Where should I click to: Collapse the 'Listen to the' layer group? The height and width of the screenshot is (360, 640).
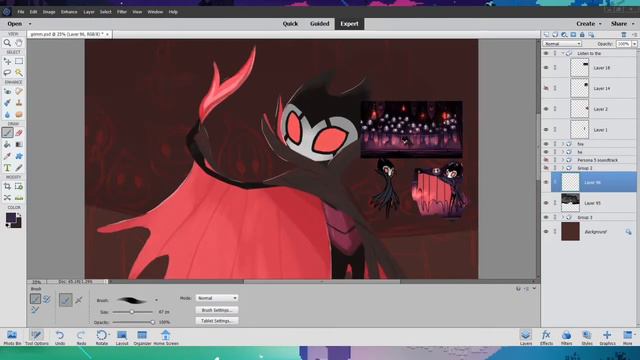(563, 53)
